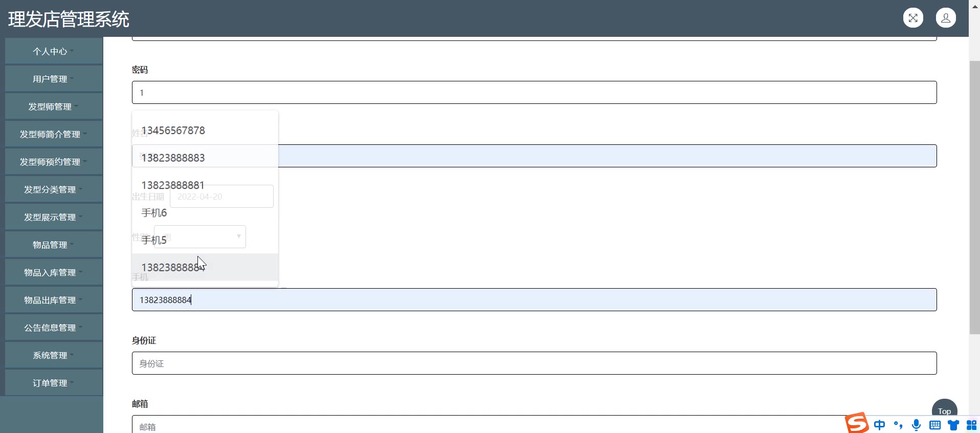
Task: Click the 理发店管理系统 title link
Action: [x=69, y=19]
